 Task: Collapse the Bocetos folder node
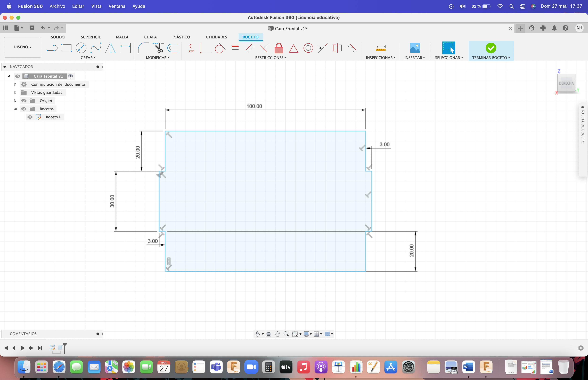point(15,109)
